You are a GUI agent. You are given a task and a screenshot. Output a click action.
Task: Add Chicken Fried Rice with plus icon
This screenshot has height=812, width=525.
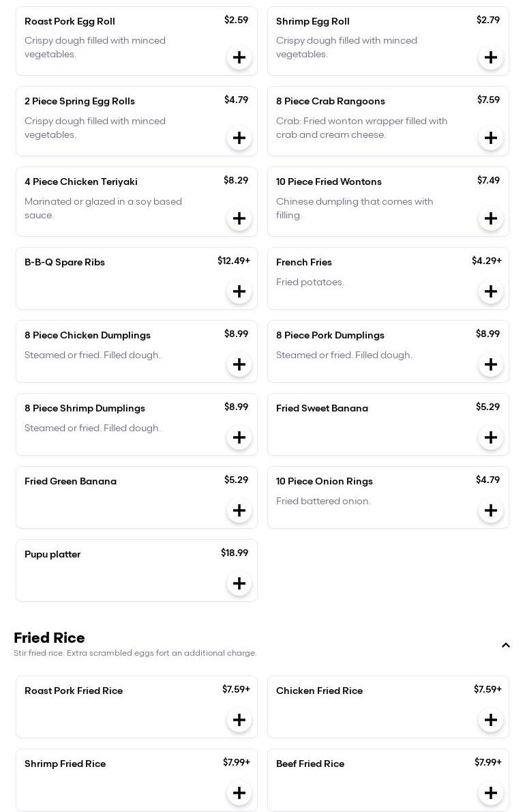[x=491, y=720]
